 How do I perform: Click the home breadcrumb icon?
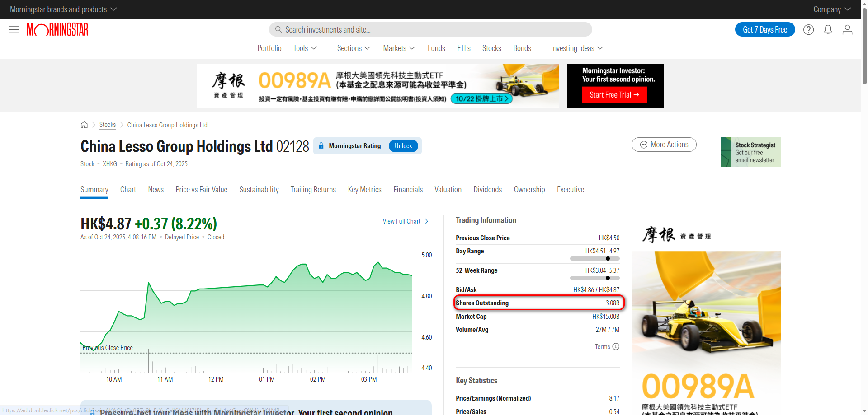(x=84, y=125)
